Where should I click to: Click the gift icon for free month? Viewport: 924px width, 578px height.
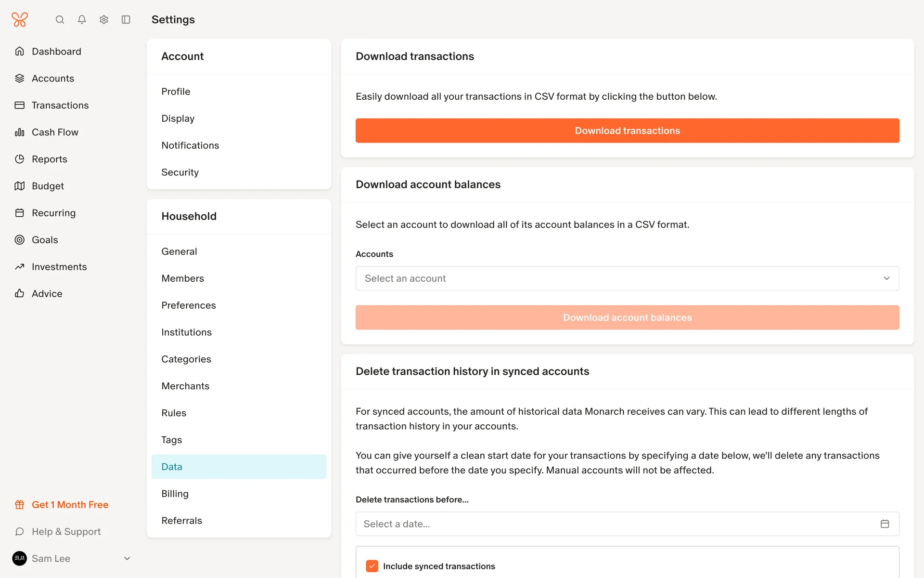19,505
